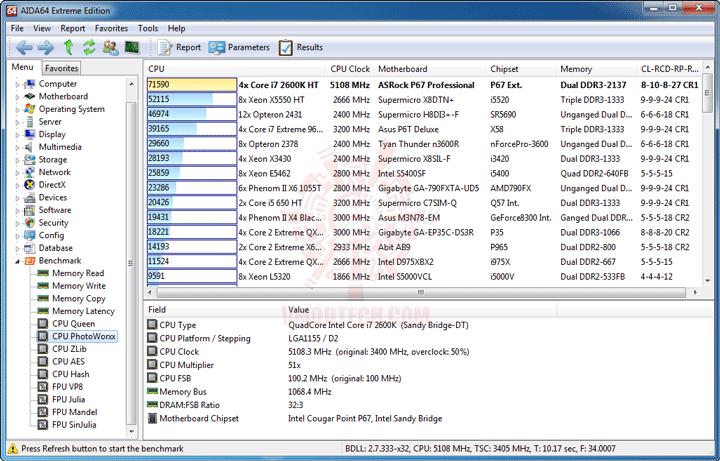Image resolution: width=720 pixels, height=461 pixels.
Task: Click the tree panel scrollbar down arrow
Action: pyautogui.click(x=131, y=431)
